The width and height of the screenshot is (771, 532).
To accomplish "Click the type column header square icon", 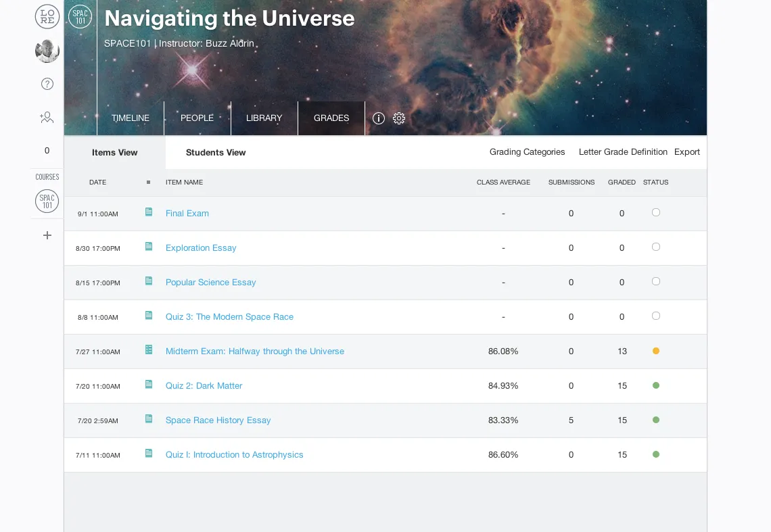I will click(x=149, y=183).
